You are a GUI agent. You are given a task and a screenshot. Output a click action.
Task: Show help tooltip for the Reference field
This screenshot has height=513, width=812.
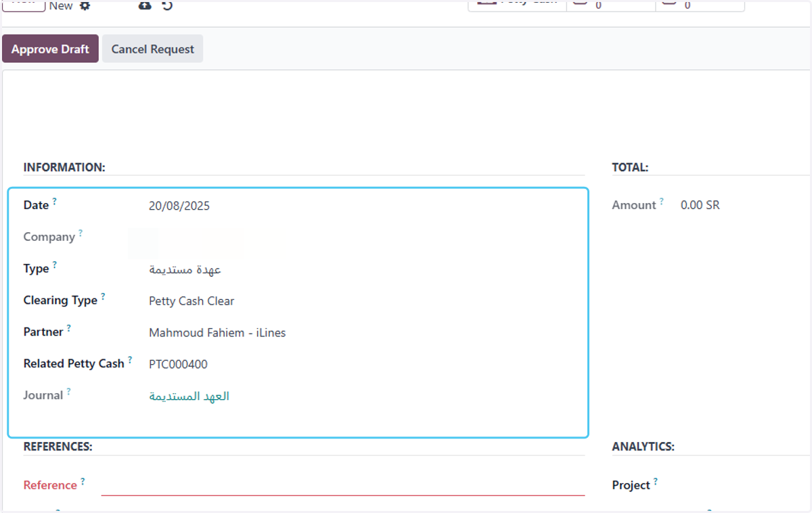[x=83, y=481]
